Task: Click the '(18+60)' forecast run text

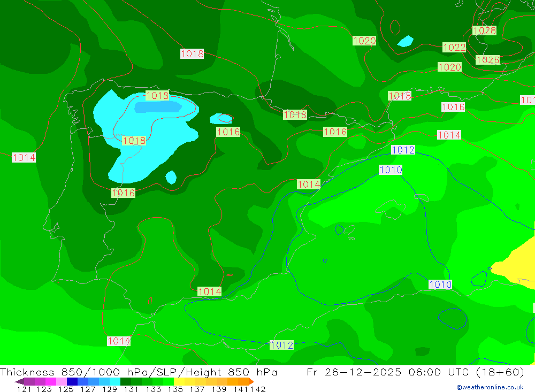Action: [x=500, y=372]
